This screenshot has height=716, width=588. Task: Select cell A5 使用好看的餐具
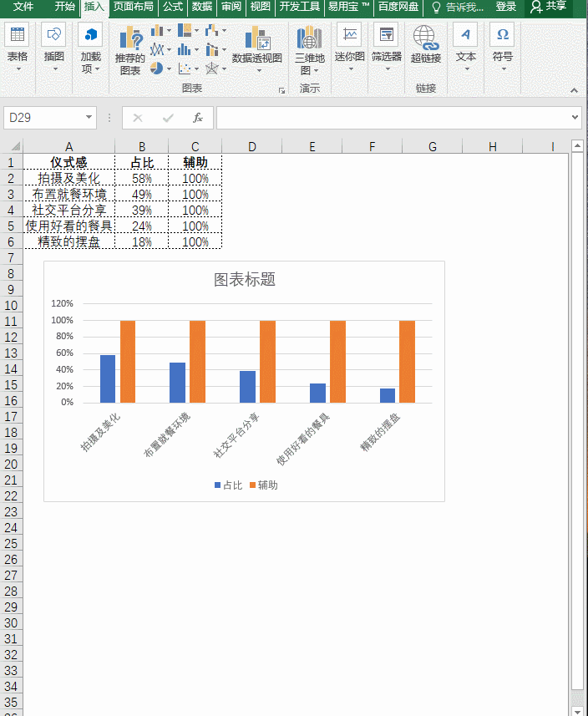(69, 226)
